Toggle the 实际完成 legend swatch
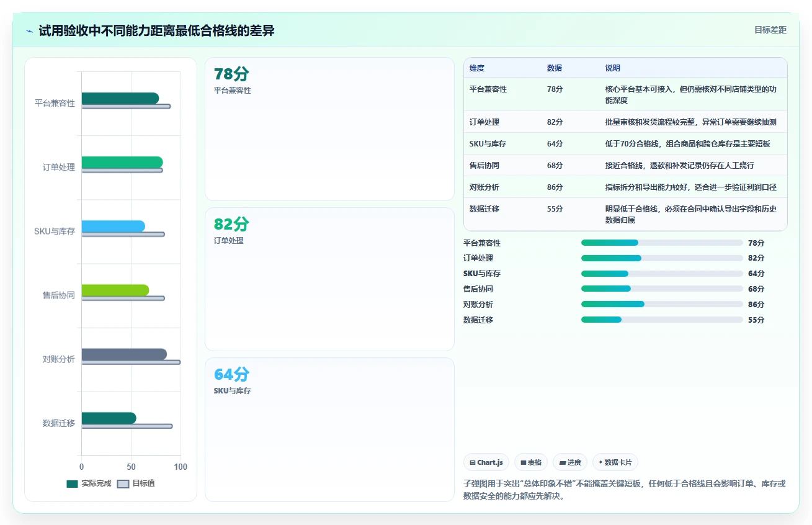The height and width of the screenshot is (525, 812). (x=73, y=483)
